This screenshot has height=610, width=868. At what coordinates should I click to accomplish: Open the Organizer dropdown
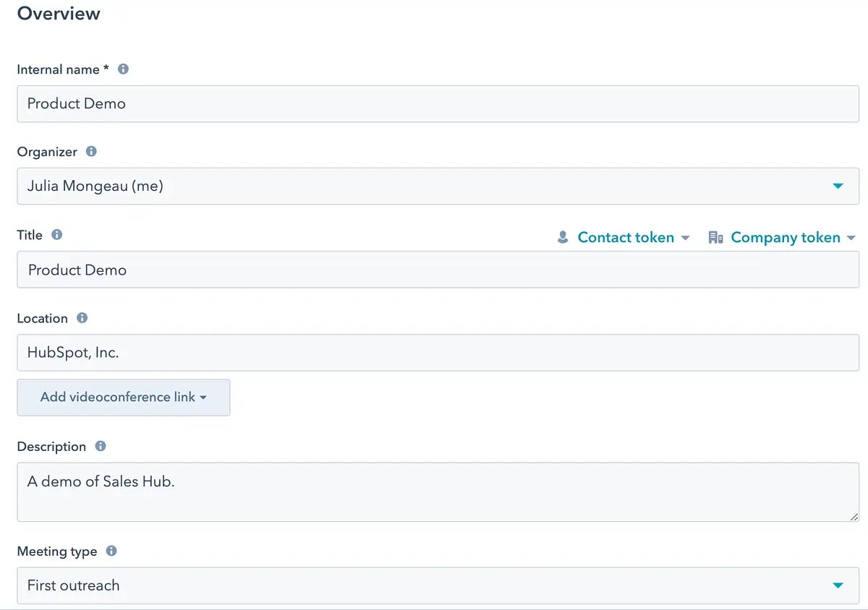pos(438,186)
